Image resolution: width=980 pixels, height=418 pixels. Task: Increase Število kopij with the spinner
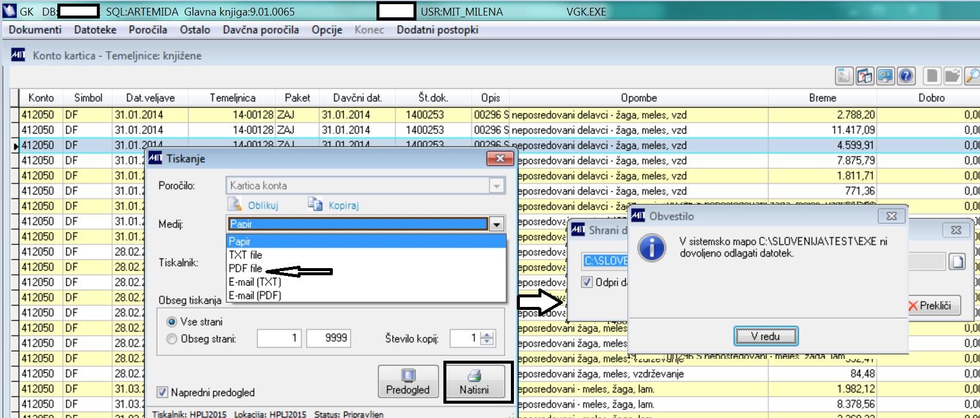coord(488,335)
